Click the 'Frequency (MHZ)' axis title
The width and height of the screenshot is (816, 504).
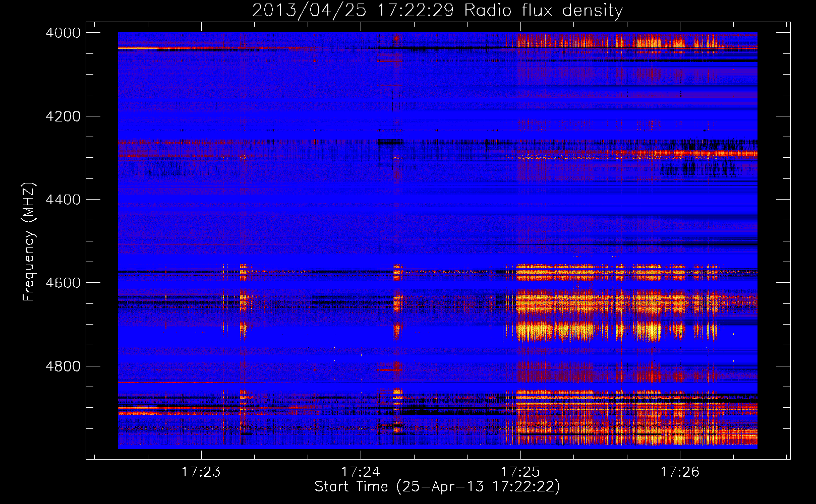coord(29,242)
